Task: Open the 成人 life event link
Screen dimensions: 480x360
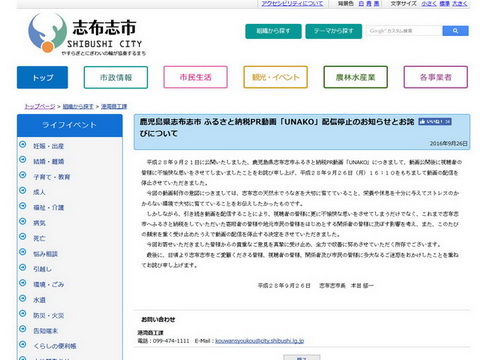Action: point(39,192)
